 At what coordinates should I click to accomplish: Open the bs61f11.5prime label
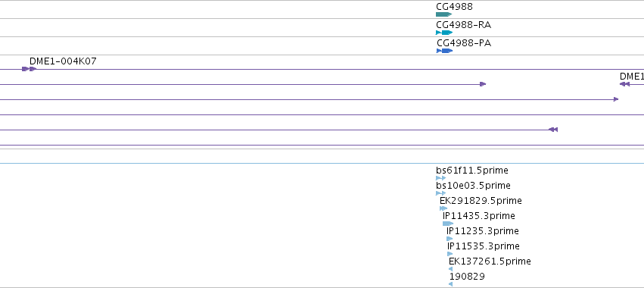[472, 171]
